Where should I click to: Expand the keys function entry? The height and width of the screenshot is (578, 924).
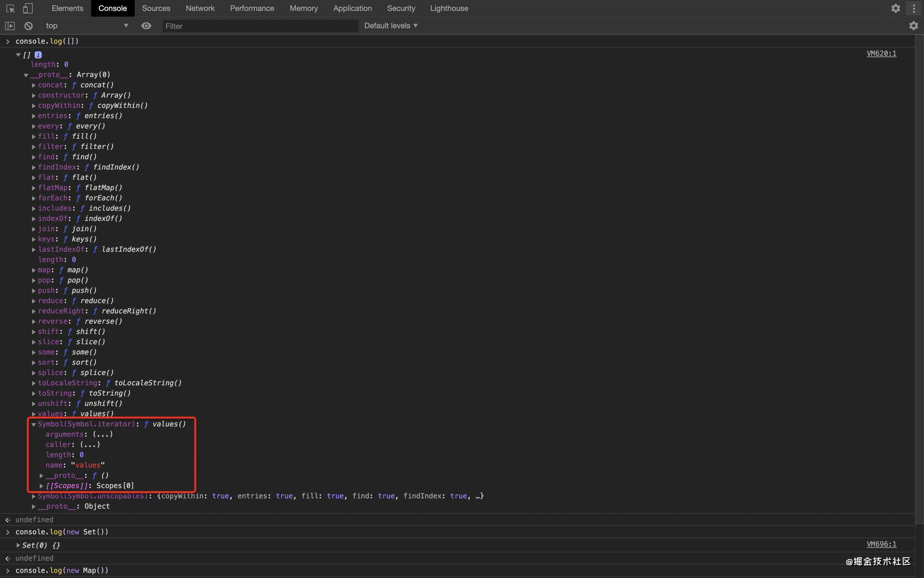tap(34, 239)
